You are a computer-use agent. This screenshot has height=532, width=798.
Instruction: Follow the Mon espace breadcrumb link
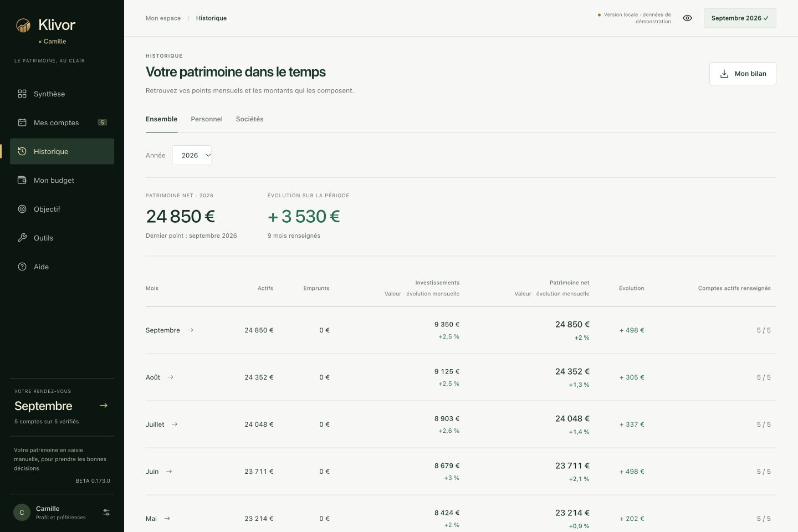163,18
